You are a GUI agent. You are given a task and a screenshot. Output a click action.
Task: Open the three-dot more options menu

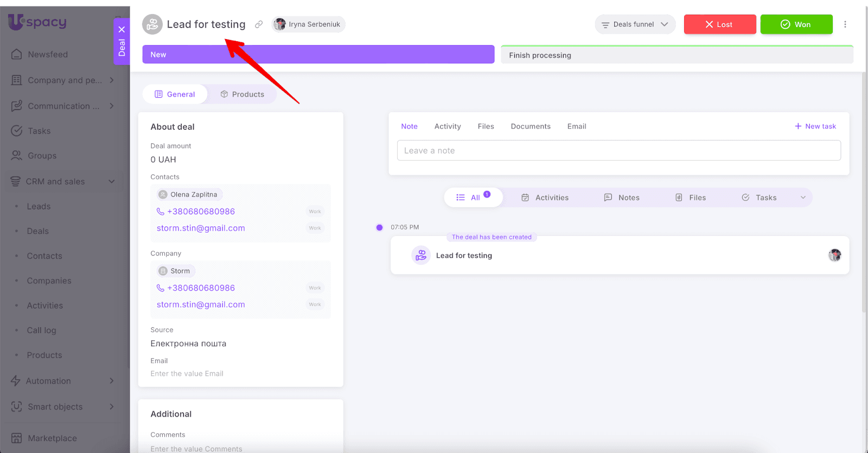coord(845,24)
